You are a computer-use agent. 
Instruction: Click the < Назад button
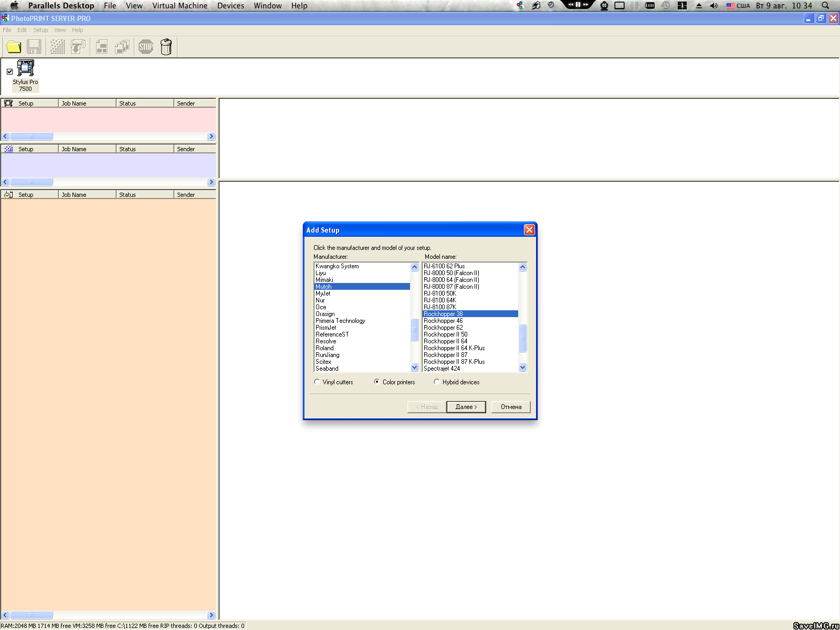click(x=427, y=407)
